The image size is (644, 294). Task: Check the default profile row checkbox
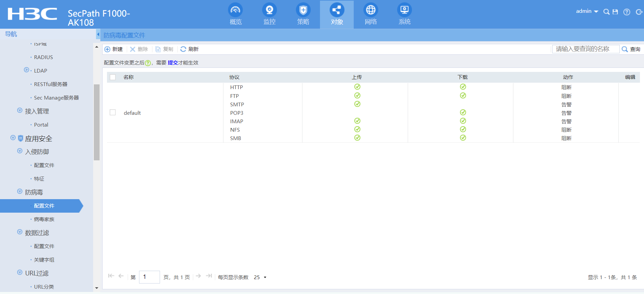coord(113,112)
